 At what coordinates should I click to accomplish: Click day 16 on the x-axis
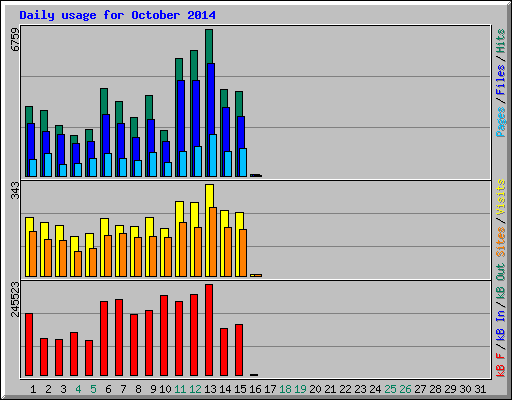point(255,389)
